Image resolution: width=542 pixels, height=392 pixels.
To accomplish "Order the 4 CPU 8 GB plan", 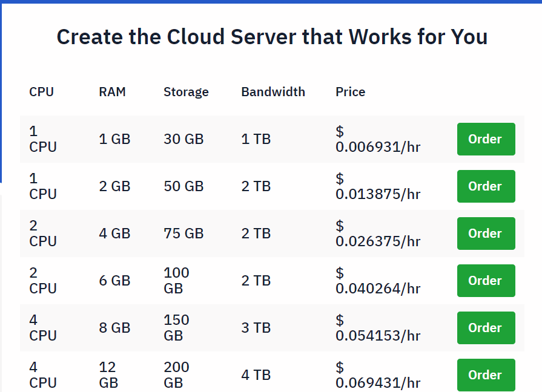I will click(x=486, y=328).
